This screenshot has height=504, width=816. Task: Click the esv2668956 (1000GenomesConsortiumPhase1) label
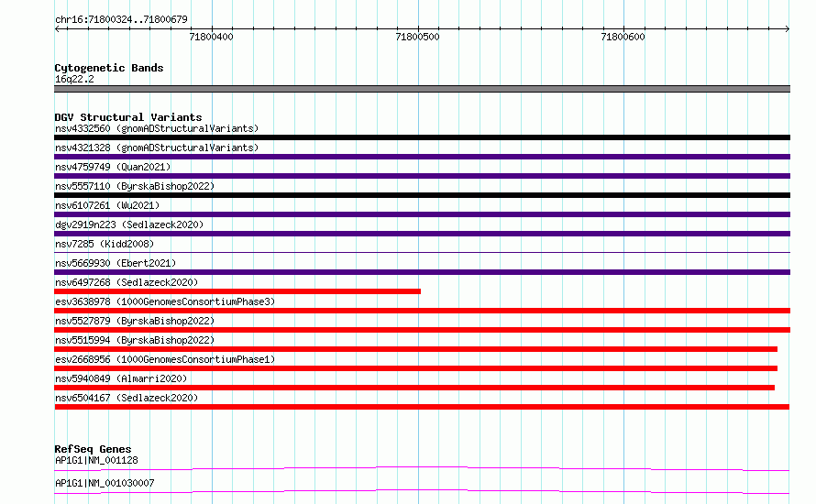pos(165,359)
